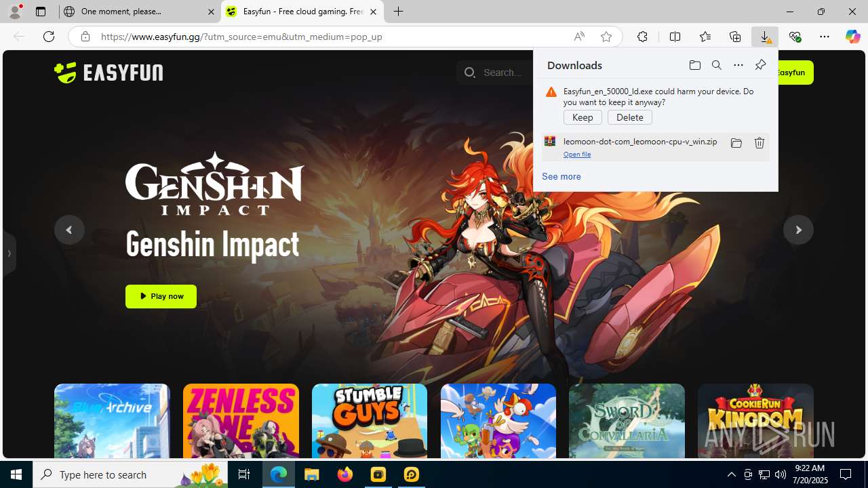This screenshot has height=488, width=868.
Task: Close the 'One moment, please...' tab
Action: pos(211,12)
